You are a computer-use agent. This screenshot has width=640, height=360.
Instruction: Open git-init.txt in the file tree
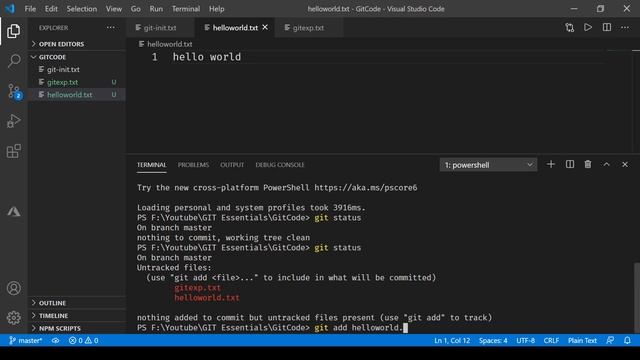click(x=77, y=69)
